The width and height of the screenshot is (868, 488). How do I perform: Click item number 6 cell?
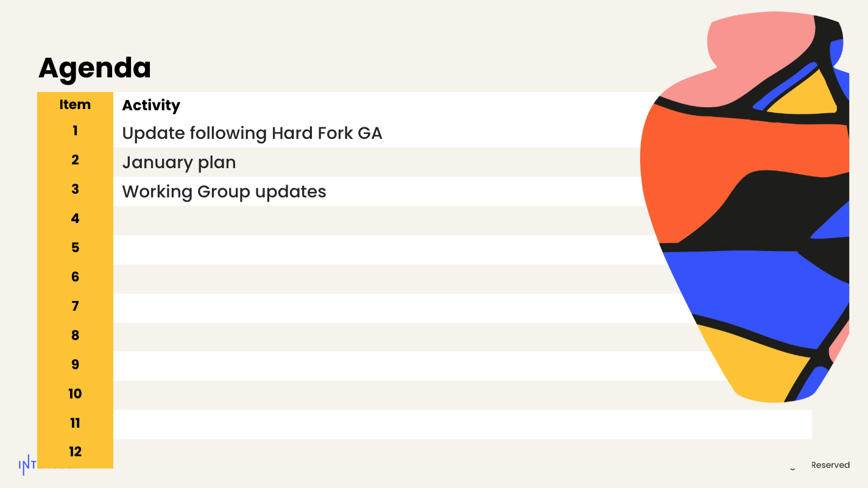(75, 277)
